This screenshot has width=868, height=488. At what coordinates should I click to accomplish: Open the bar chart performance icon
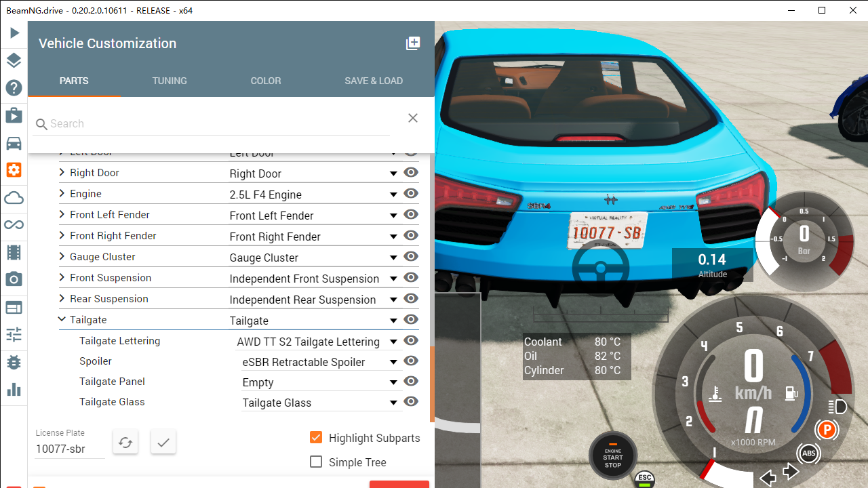coord(14,390)
